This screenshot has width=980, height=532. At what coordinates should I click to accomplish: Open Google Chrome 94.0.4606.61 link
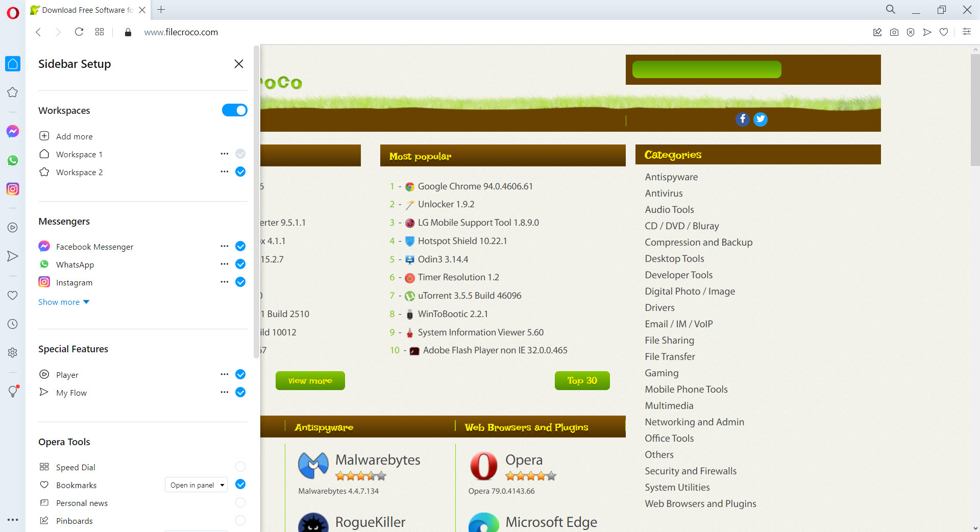tap(475, 186)
